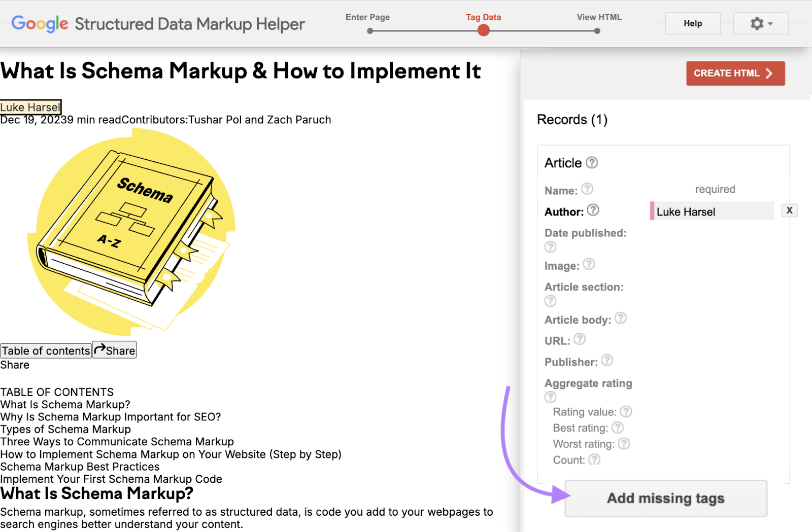Click 'Types of Schema Markup' entry
This screenshot has width=812, height=532.
coord(65,429)
